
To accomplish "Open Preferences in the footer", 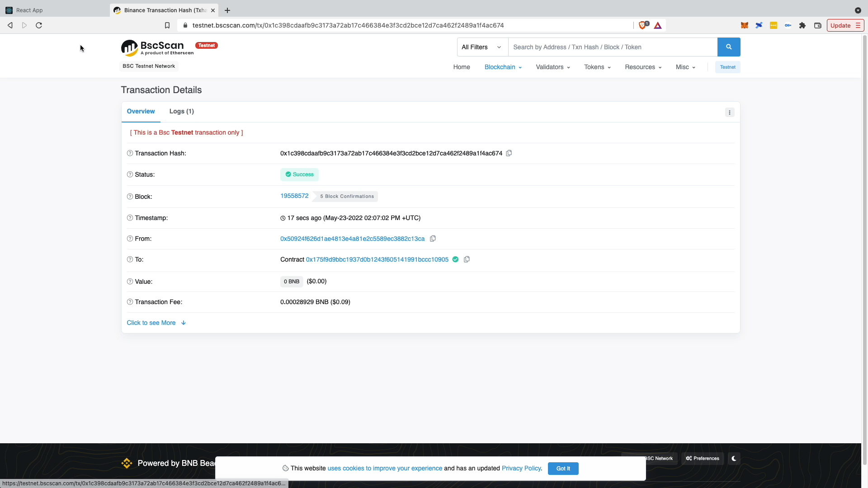I will coord(703,458).
